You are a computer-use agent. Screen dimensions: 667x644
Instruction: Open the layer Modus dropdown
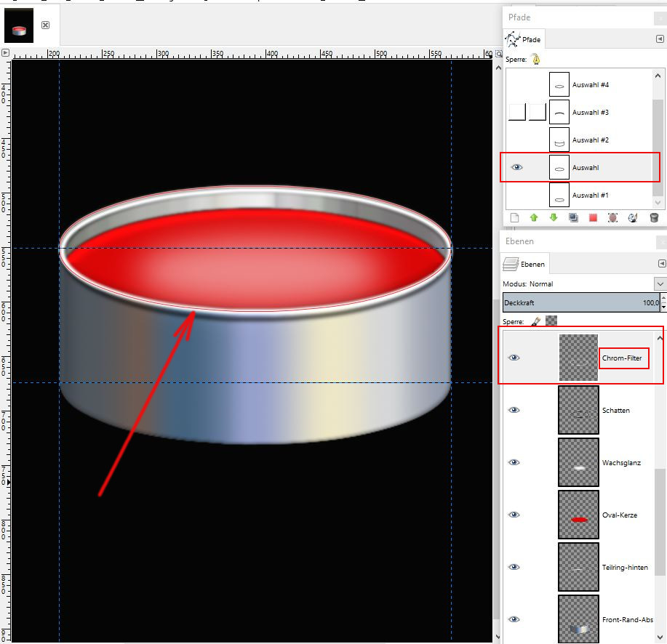pos(660,283)
